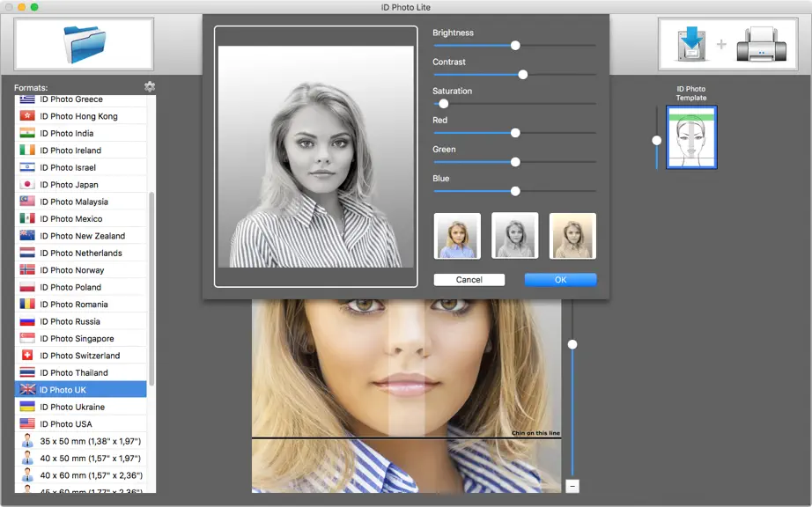This screenshot has height=507, width=812.
Task: Click the Brightness slider handle
Action: pyautogui.click(x=515, y=46)
